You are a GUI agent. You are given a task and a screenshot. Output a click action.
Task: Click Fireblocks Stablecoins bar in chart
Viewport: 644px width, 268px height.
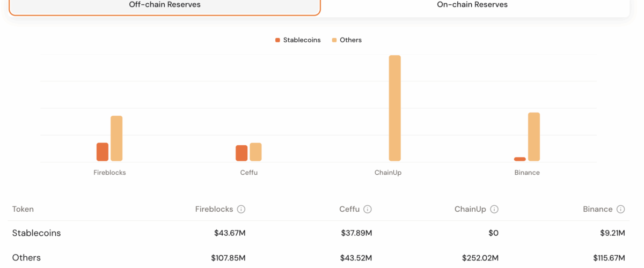tap(103, 152)
